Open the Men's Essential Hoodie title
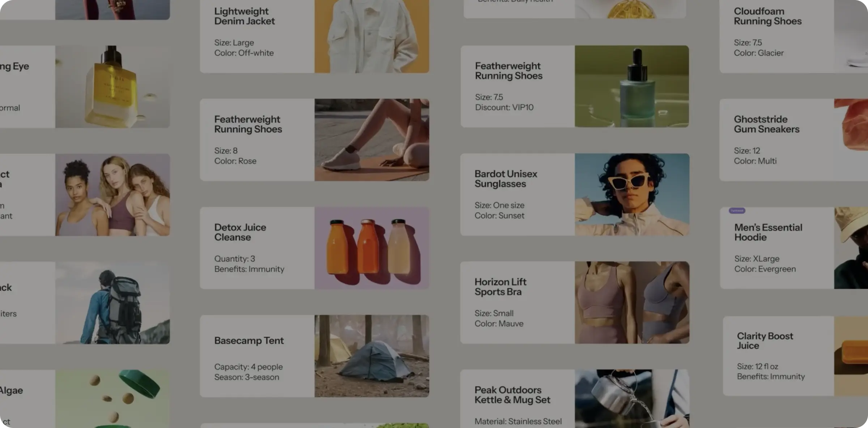The image size is (868, 428). point(769,232)
